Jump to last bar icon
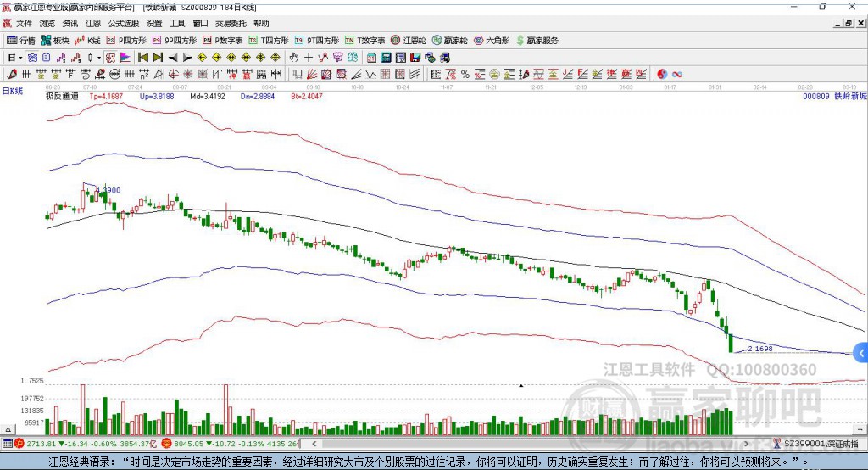The image size is (868, 470). (x=158, y=58)
